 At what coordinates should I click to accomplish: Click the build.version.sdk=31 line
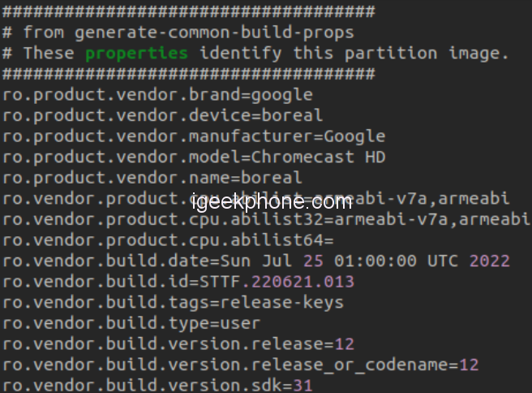point(157,385)
